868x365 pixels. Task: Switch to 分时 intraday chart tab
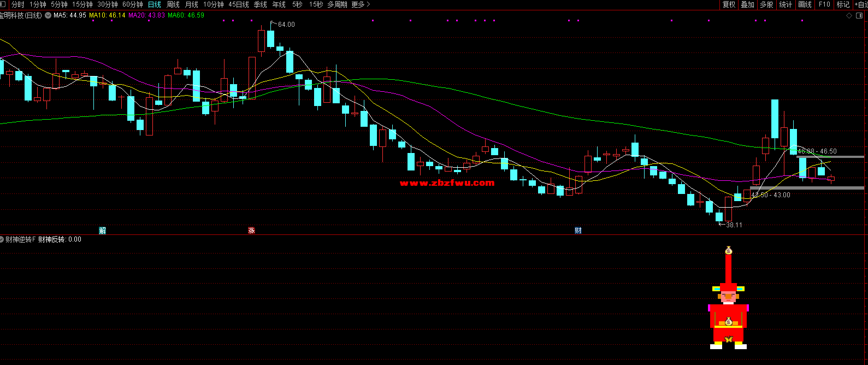click(x=18, y=4)
